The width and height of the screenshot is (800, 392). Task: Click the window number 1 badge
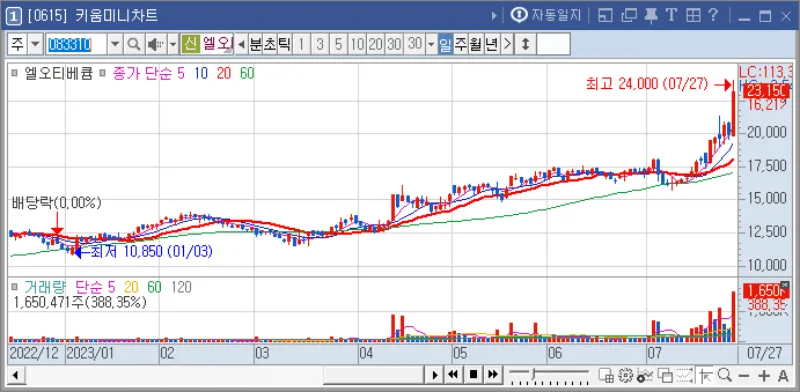pos(13,16)
